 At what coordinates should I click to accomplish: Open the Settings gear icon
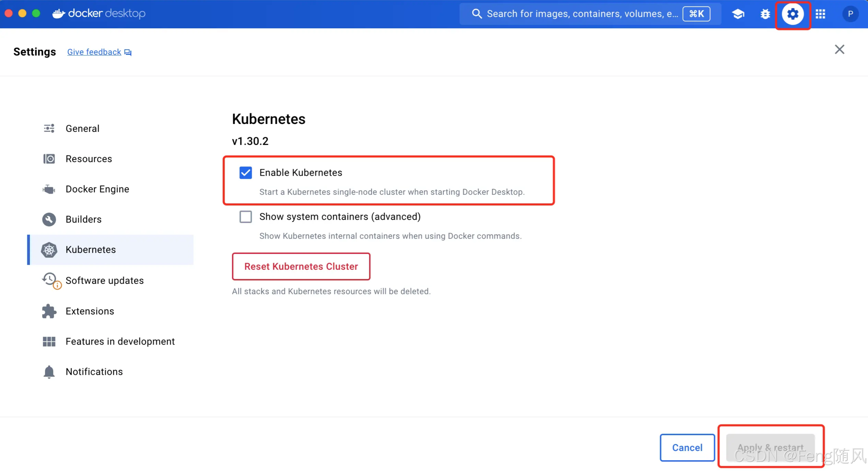tap(793, 14)
